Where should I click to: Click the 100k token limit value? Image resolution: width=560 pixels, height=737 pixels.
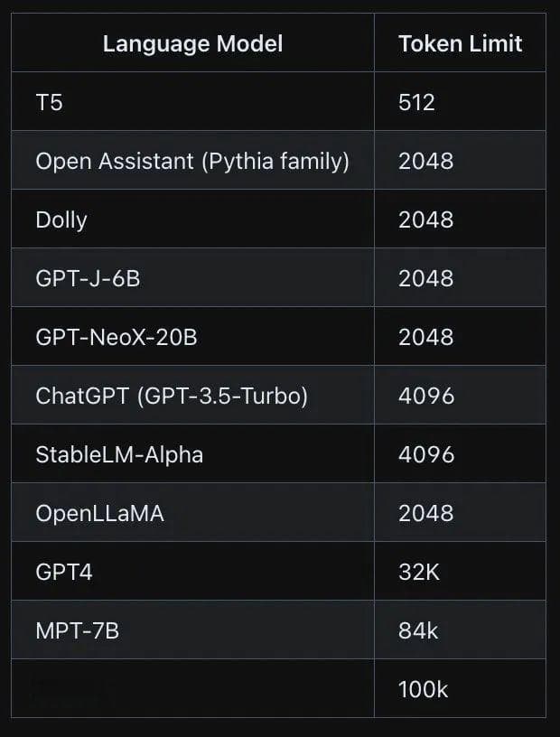424,689
